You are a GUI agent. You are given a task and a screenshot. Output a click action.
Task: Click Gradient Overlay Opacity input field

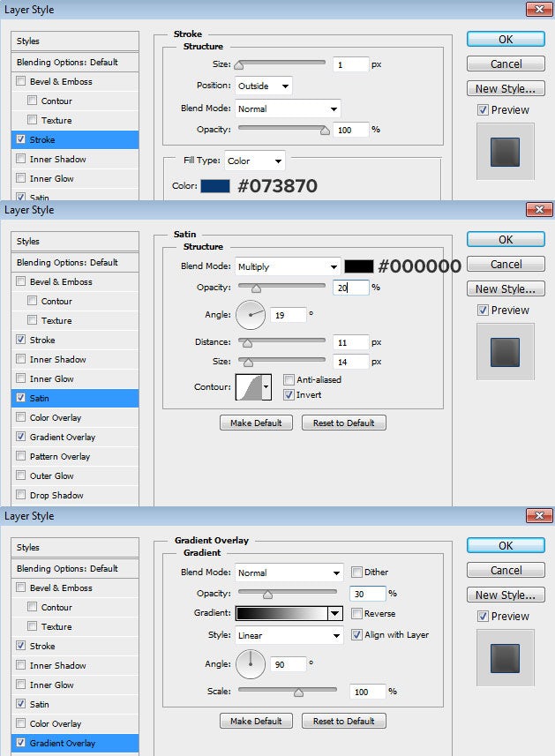pyautogui.click(x=368, y=594)
